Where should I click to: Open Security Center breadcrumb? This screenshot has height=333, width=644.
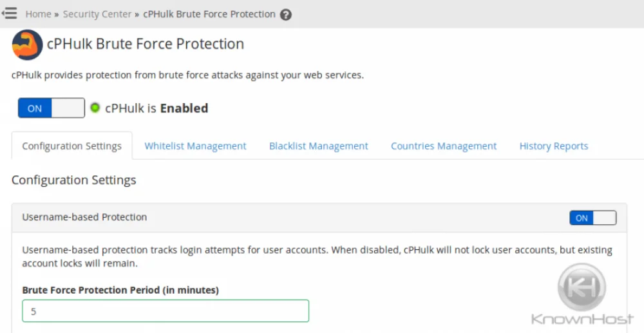[x=97, y=14]
